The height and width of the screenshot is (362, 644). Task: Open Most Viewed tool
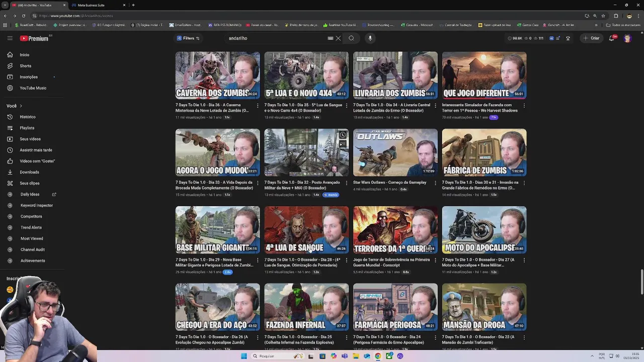(x=33, y=238)
